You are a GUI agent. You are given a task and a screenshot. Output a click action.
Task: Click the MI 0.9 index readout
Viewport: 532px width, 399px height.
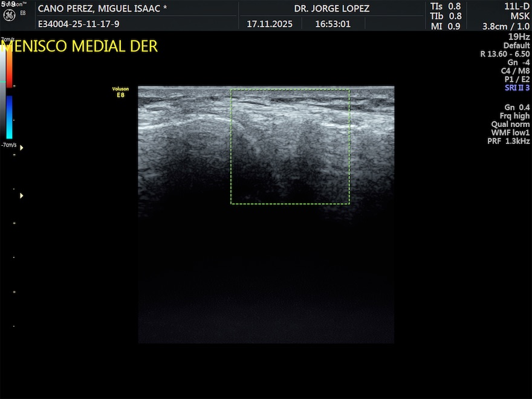(446, 26)
